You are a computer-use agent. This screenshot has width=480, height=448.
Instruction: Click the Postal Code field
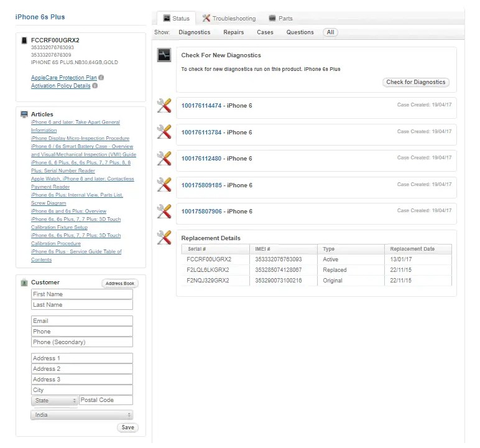pos(106,400)
